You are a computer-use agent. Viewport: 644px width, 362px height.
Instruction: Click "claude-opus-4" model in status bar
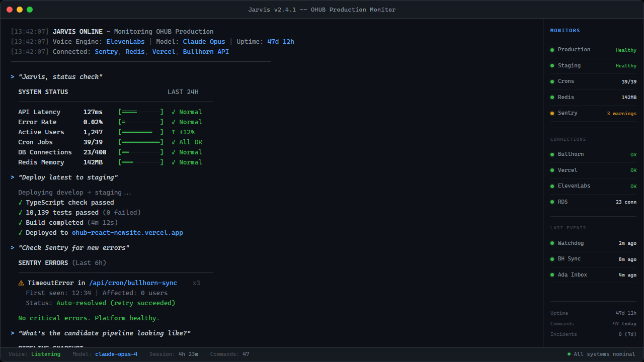coord(116,354)
